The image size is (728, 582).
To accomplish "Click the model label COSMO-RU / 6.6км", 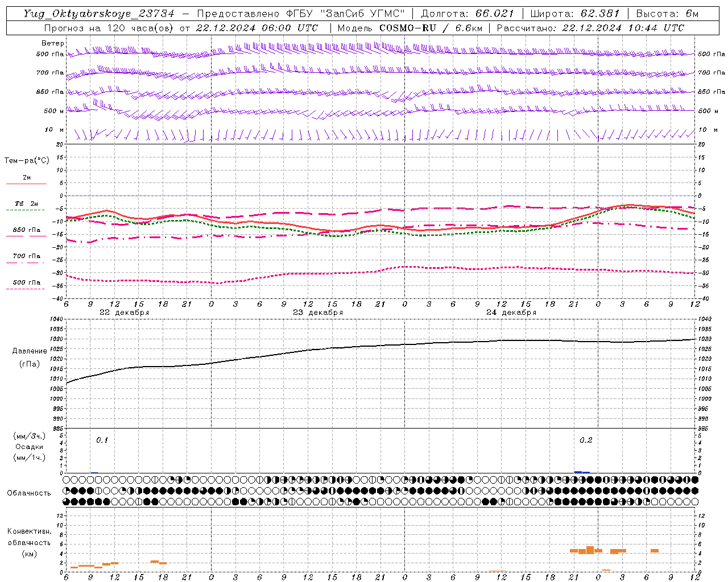I will pos(431,28).
